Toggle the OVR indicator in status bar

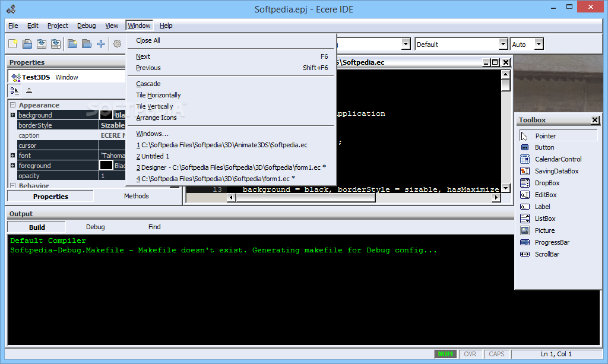click(470, 354)
